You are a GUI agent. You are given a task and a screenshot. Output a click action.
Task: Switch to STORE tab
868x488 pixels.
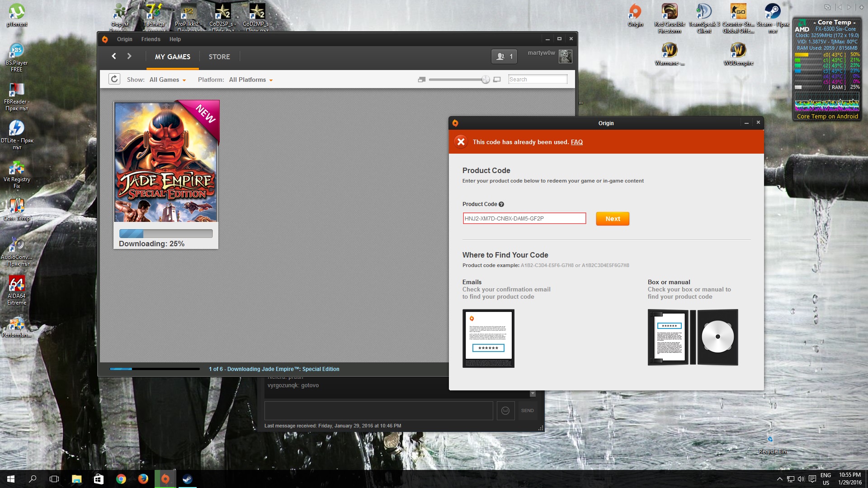[219, 57]
